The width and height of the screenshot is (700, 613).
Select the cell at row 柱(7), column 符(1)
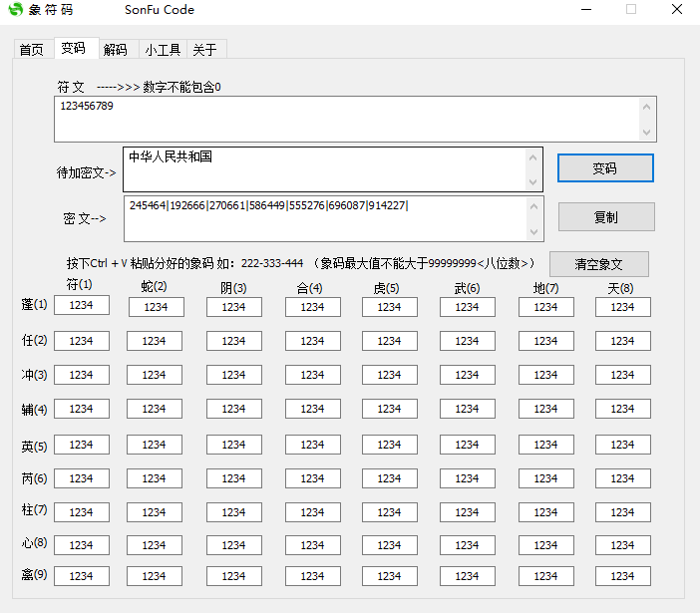click(82, 512)
